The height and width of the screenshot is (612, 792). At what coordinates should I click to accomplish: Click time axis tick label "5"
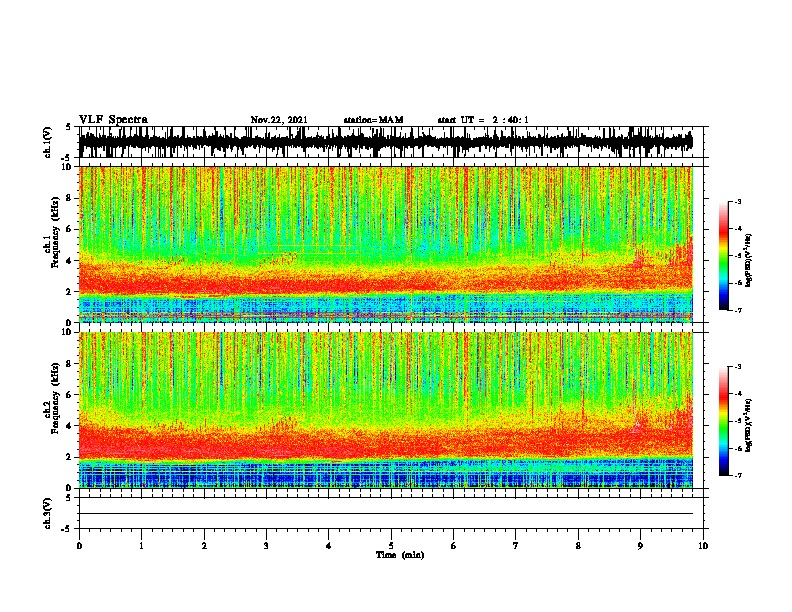tap(391, 545)
